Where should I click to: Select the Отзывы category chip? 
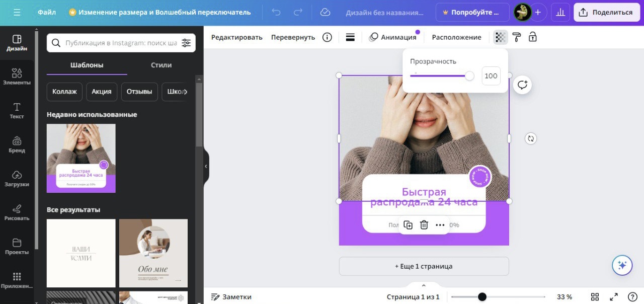(139, 92)
